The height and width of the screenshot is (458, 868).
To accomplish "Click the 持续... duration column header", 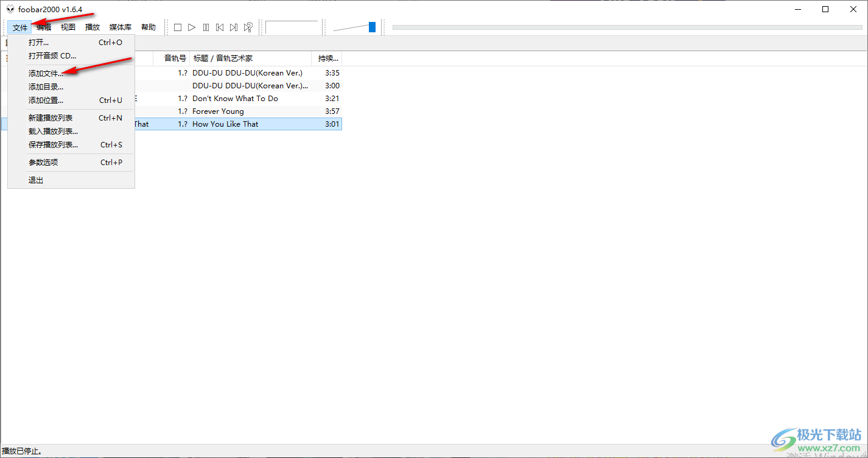I will pos(327,58).
